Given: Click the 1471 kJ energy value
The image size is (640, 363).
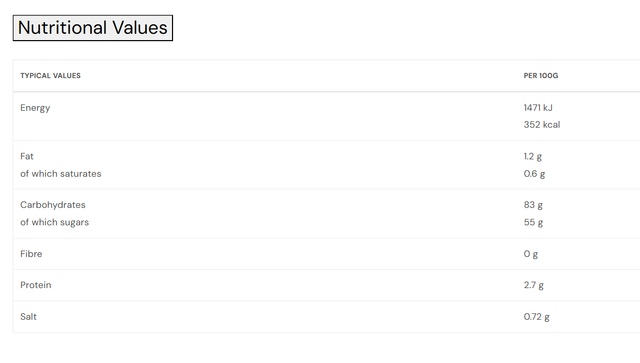Looking at the screenshot, I should pos(538,108).
